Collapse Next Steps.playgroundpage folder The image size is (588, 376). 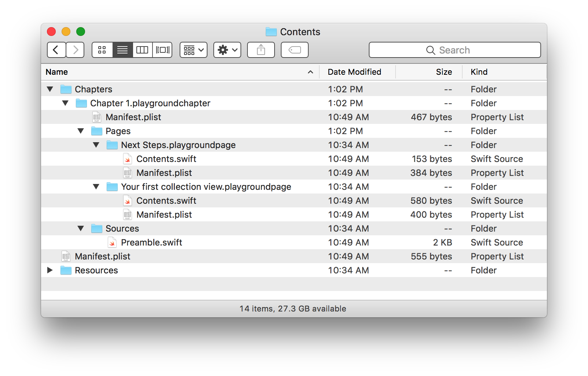point(96,145)
